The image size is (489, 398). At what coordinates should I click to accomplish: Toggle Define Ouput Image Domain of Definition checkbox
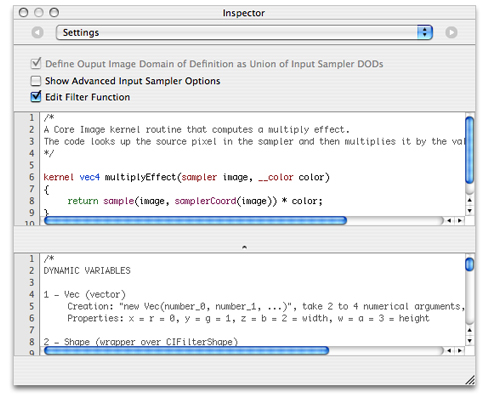tap(36, 63)
